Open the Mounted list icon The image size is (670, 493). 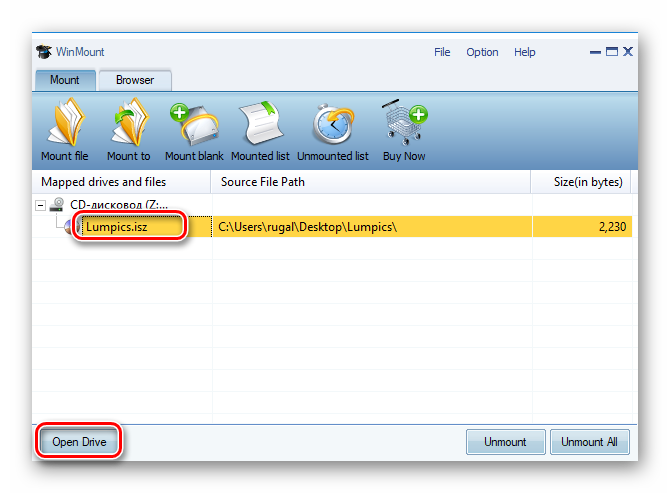261,123
